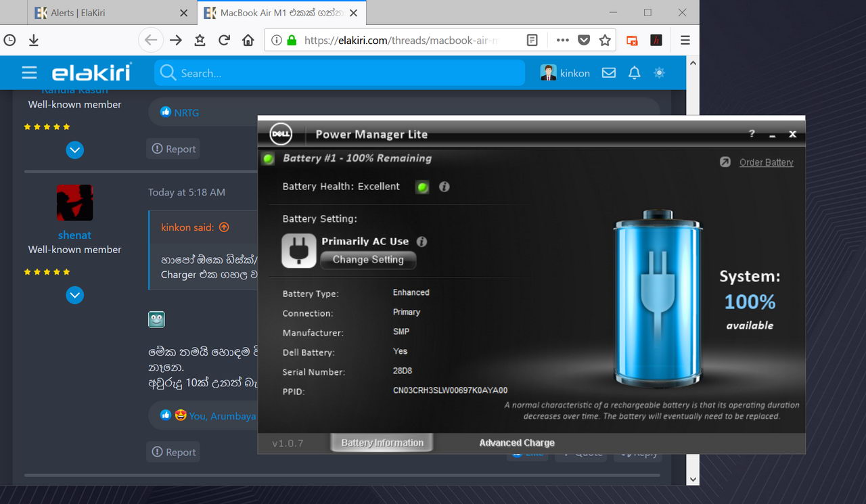Click the browser scrollbar up arrow

692,63
